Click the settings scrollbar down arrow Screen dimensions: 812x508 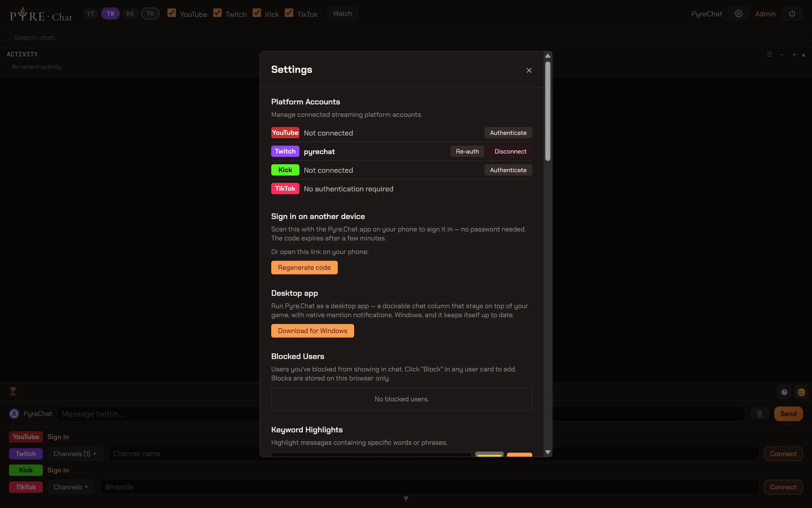pos(548,452)
